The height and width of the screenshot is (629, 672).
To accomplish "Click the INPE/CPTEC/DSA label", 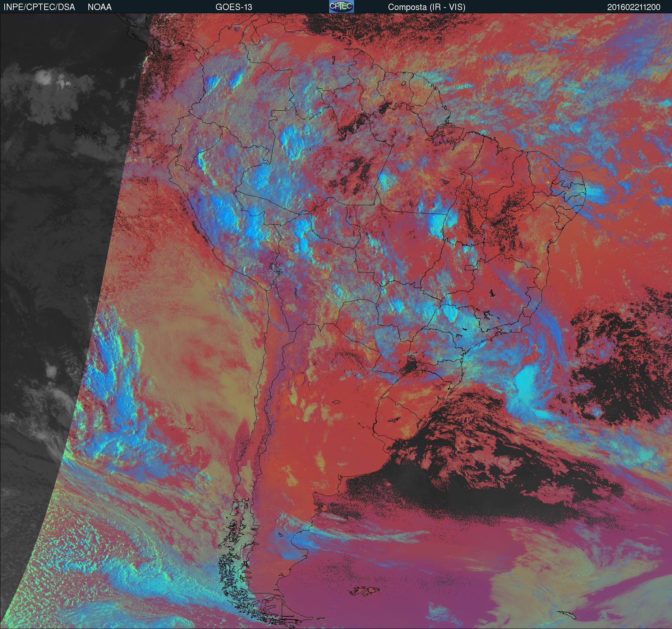I will pos(39,7).
